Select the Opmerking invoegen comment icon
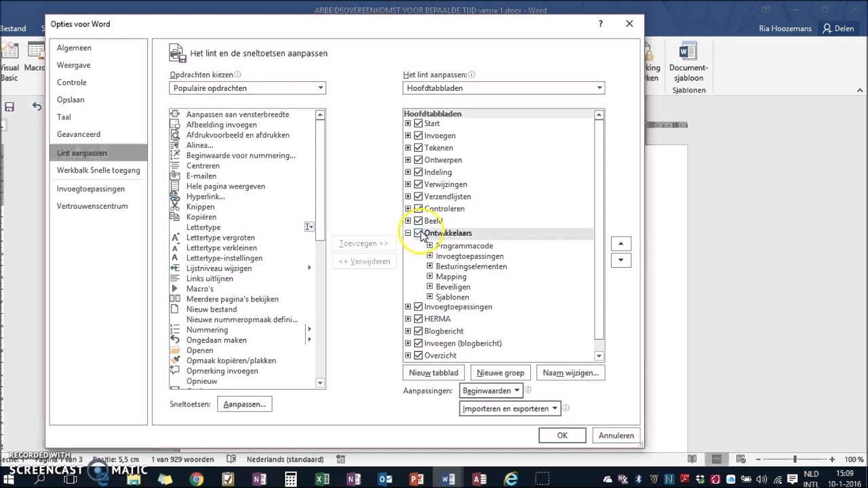Image resolution: width=868 pixels, height=488 pixels. [175, 371]
